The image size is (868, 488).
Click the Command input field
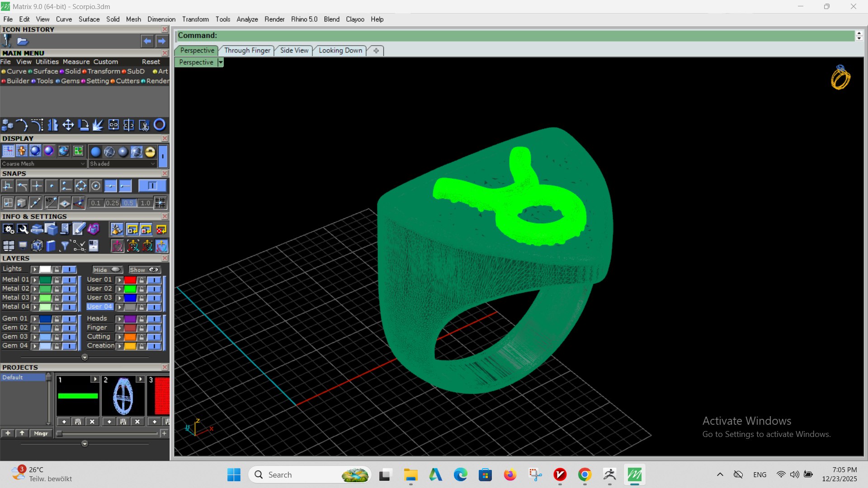(515, 35)
